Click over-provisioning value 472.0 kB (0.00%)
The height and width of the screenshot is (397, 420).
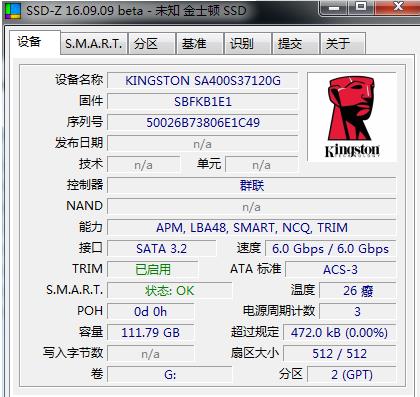340,333
